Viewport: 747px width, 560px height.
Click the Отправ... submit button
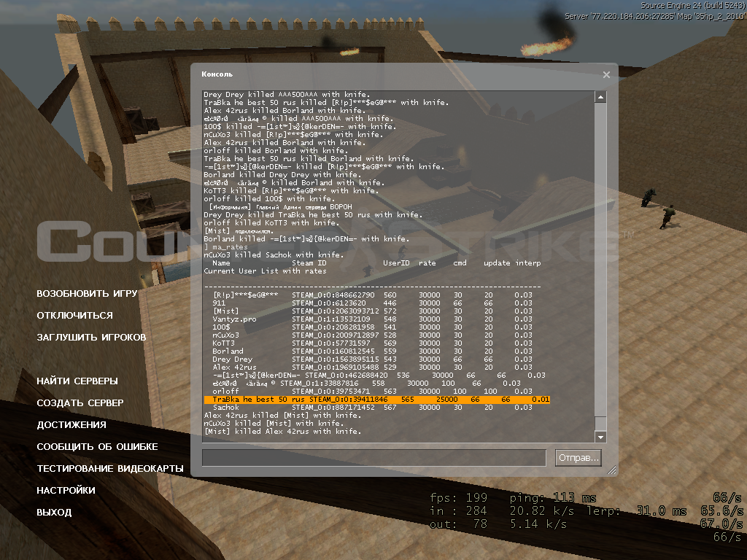(x=578, y=458)
